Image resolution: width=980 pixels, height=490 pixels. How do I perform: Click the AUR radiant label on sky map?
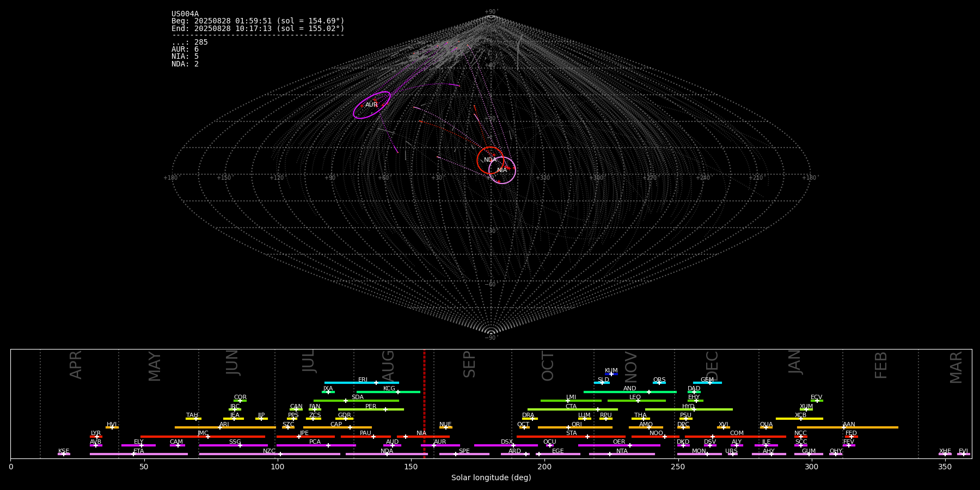371,105
